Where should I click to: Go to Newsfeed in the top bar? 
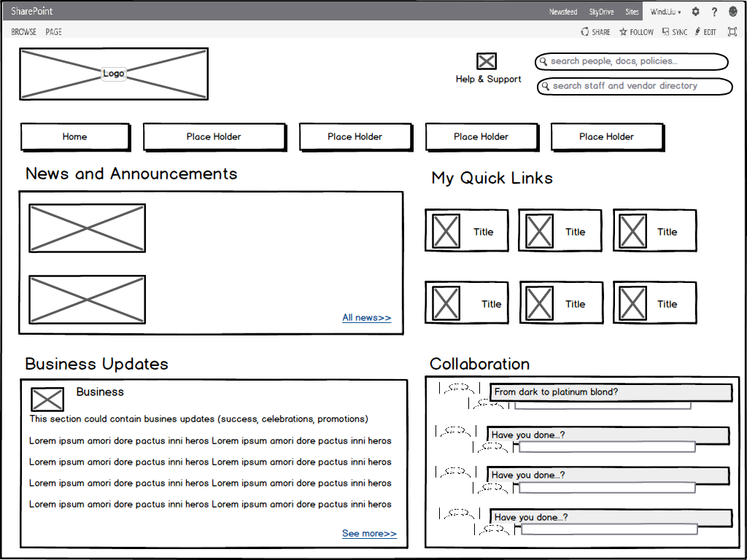(x=563, y=12)
